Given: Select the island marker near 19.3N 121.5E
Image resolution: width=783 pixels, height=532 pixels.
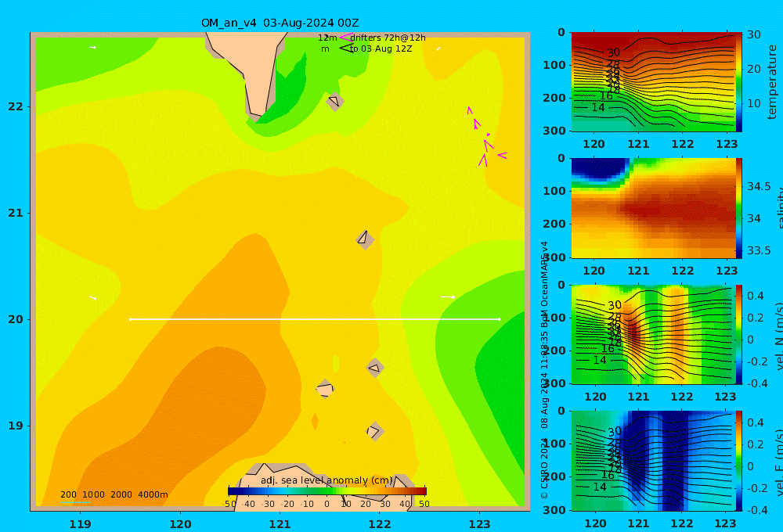Looking at the screenshot, I should [x=325, y=389].
